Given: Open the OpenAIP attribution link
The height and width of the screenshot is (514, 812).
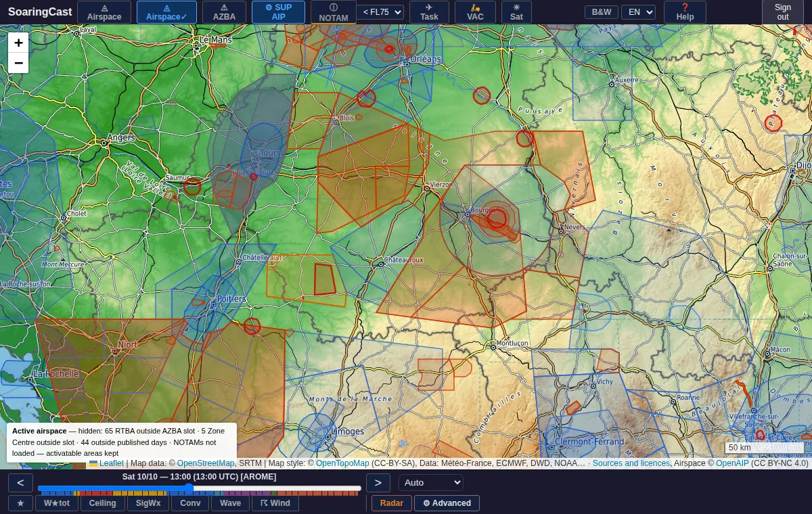Looking at the screenshot, I should [x=732, y=463].
